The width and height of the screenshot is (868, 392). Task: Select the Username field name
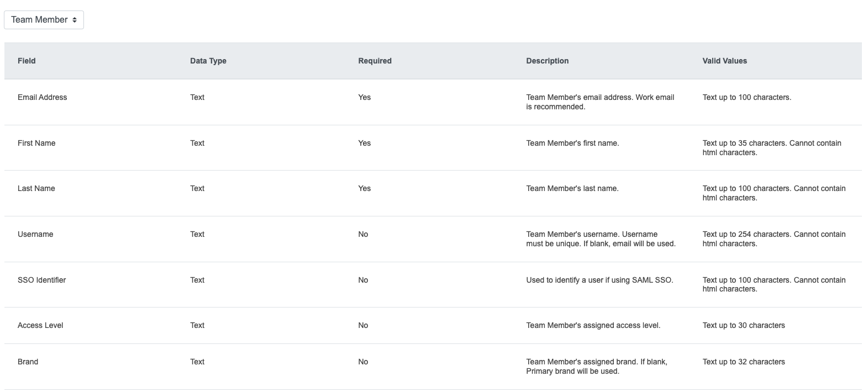point(35,234)
